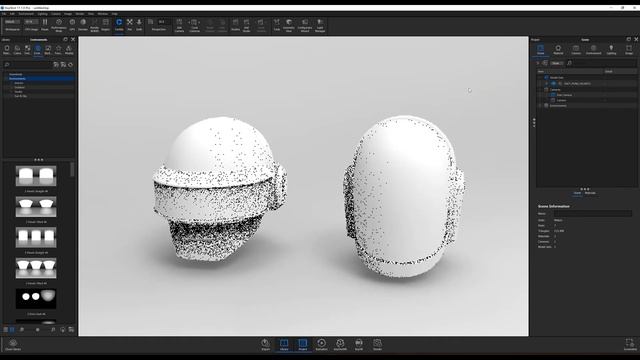The image size is (640, 360).
Task: Pause the real-time render
Action: [x=45, y=24]
